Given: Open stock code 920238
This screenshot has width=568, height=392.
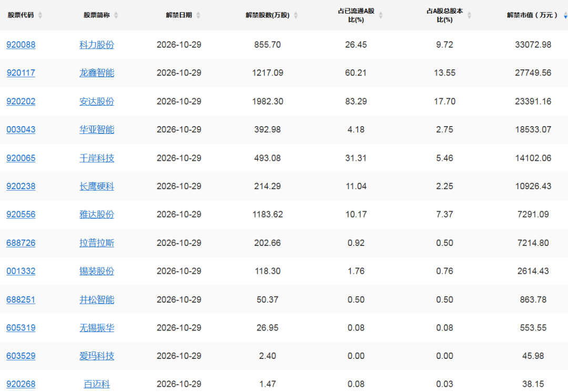Looking at the screenshot, I should 21,187.
